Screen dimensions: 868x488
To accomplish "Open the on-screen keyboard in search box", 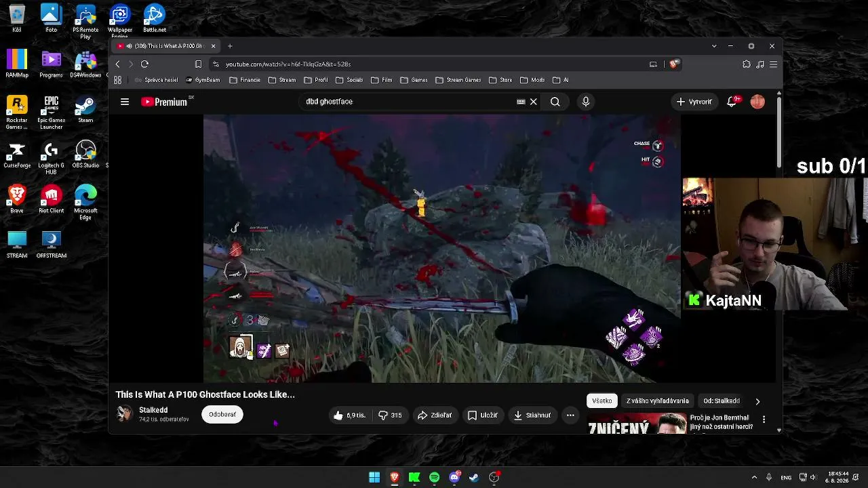I will [x=521, y=102].
